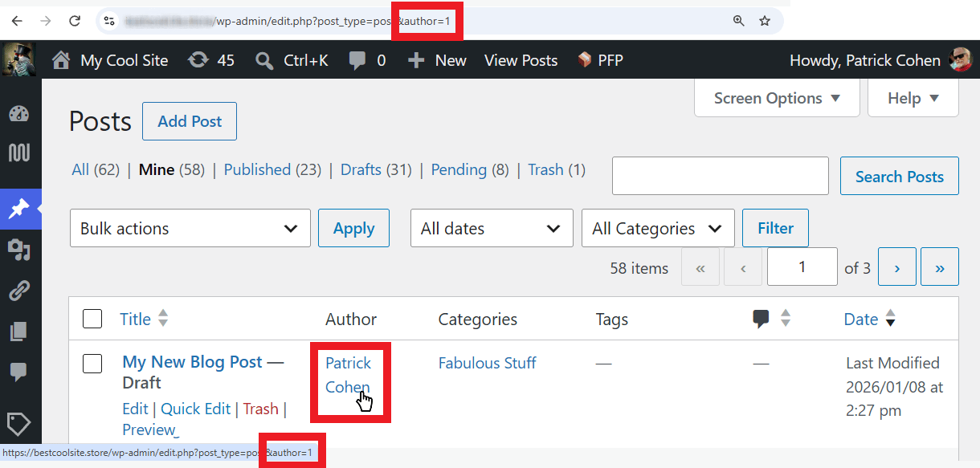Image resolution: width=980 pixels, height=468 pixels.
Task: Click the Add Post button
Action: pyautogui.click(x=190, y=121)
